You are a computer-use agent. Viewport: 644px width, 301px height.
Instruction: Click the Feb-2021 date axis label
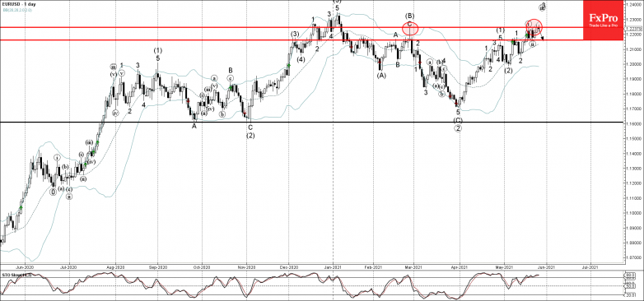pyautogui.click(x=374, y=267)
